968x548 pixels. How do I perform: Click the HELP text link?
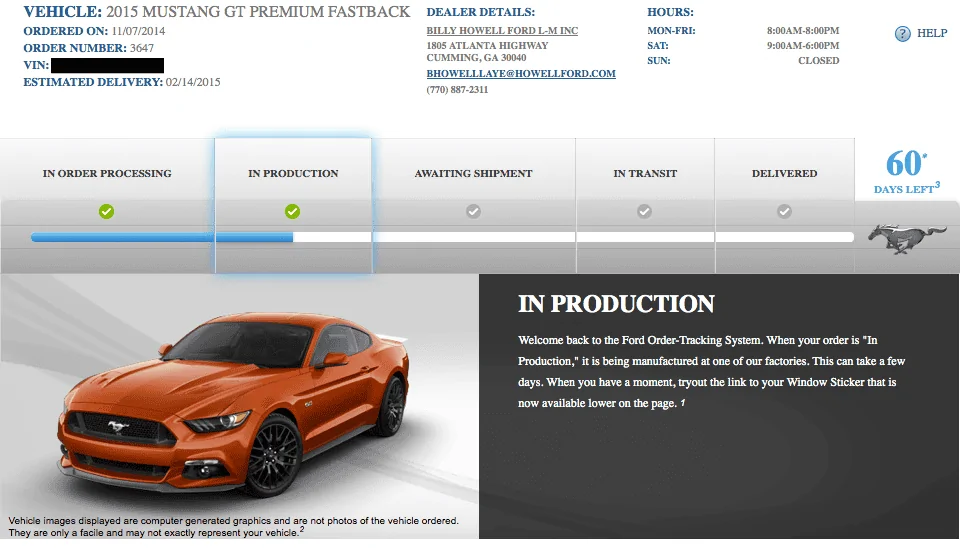(x=932, y=33)
